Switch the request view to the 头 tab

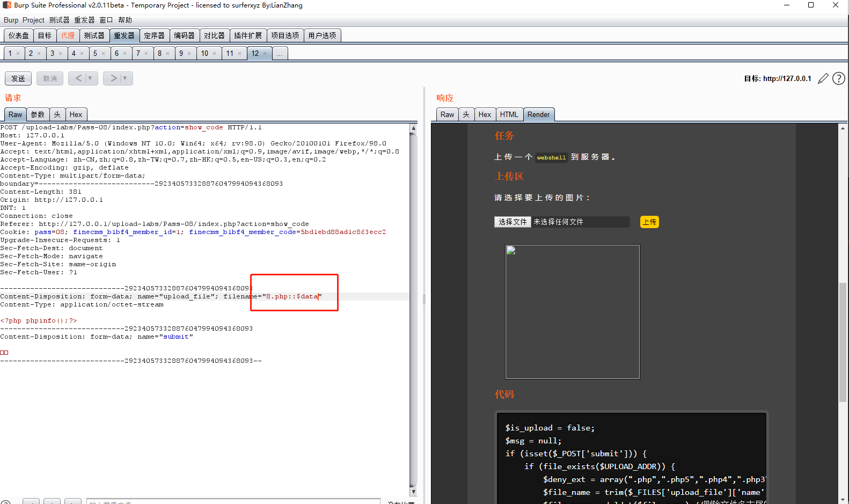57,115
